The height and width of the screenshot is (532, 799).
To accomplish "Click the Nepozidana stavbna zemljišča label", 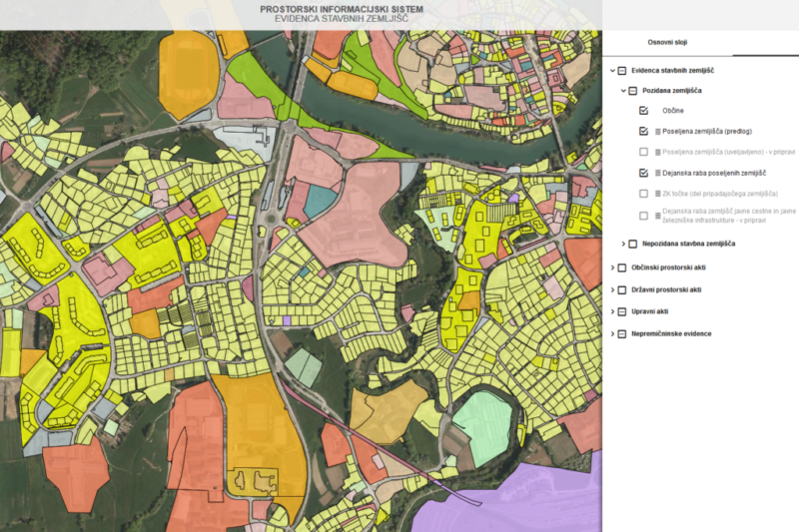I will pos(688,244).
